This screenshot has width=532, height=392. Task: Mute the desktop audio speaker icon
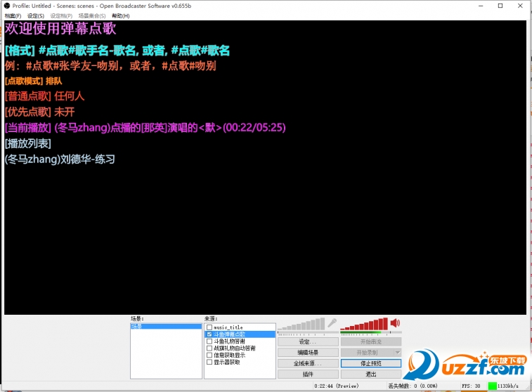click(395, 323)
